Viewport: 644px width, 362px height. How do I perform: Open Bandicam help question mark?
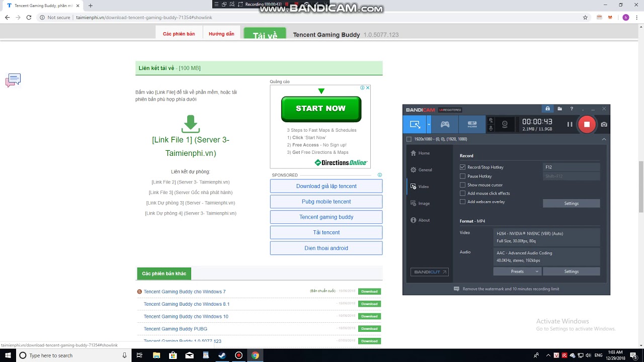pyautogui.click(x=572, y=109)
